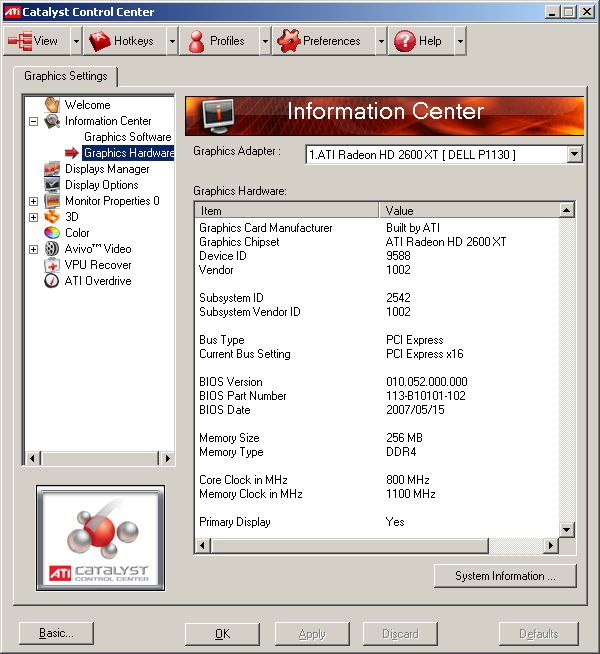Select Graphics Hardware tree item
600x654 pixels.
tap(128, 153)
